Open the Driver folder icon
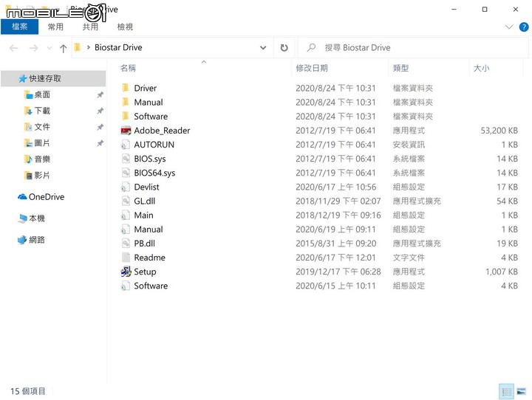This screenshot has height=400, width=532. (x=125, y=88)
